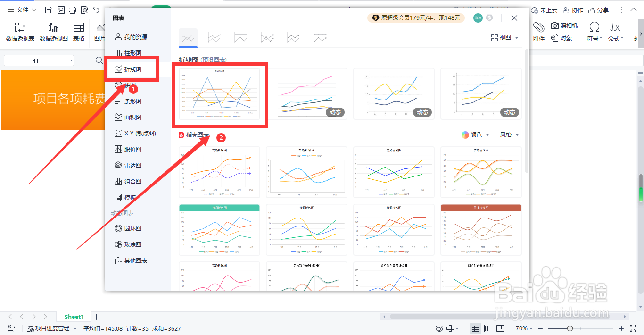Switch to normal view in status bar
The width and height of the screenshot is (644, 335).
[x=476, y=328]
